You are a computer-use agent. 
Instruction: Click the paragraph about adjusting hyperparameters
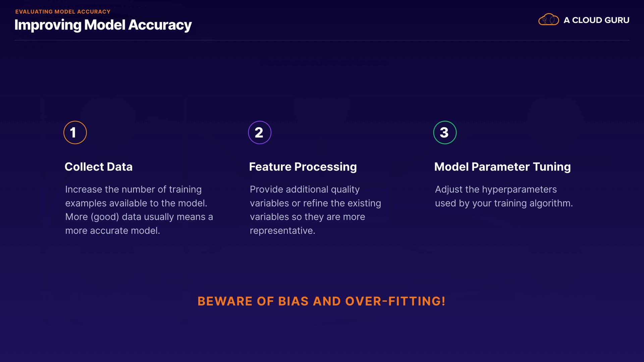tap(504, 196)
